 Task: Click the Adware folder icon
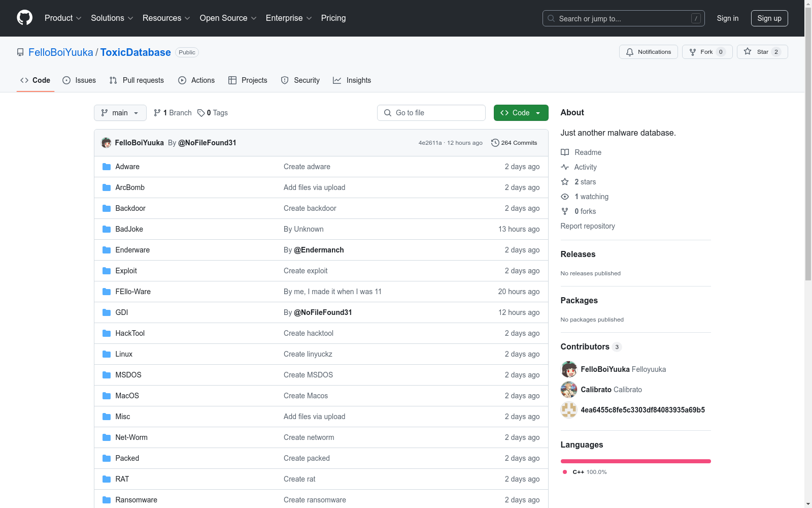(107, 167)
